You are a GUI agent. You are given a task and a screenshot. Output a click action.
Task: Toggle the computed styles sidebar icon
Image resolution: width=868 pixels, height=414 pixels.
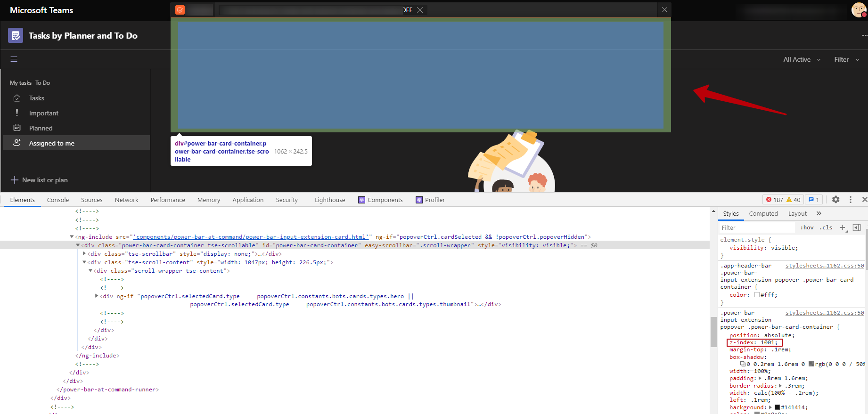tap(857, 227)
